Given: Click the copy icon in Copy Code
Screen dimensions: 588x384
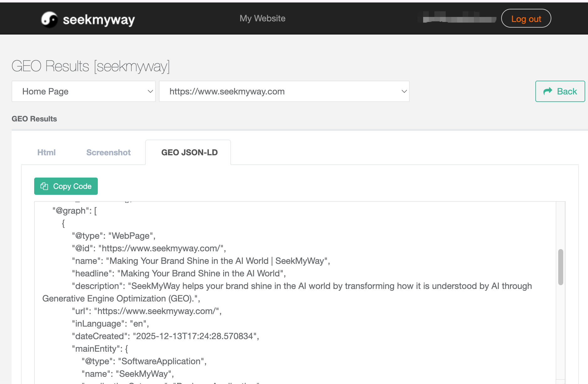Looking at the screenshot, I should click(x=44, y=186).
